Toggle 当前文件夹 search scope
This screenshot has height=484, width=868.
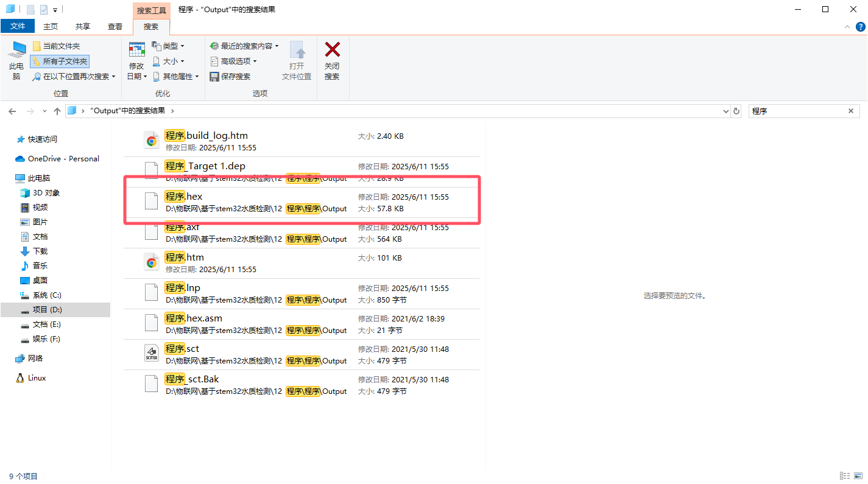pyautogui.click(x=56, y=46)
